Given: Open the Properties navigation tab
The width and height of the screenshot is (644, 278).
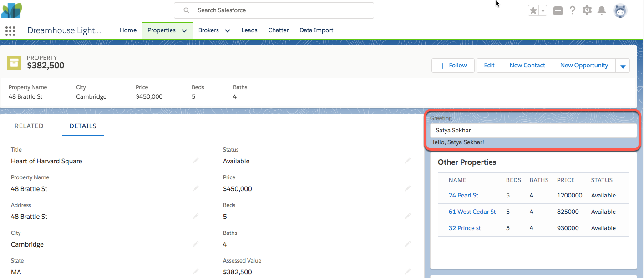Looking at the screenshot, I should pyautogui.click(x=162, y=30).
